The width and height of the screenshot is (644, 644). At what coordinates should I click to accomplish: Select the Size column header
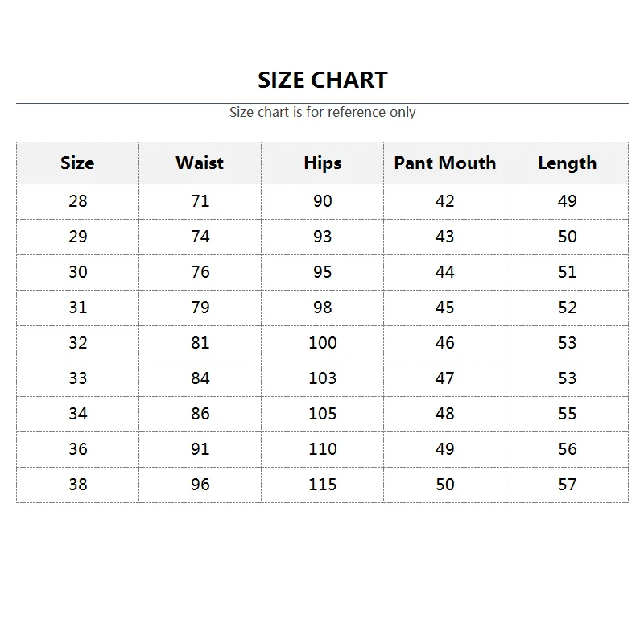[x=77, y=163]
